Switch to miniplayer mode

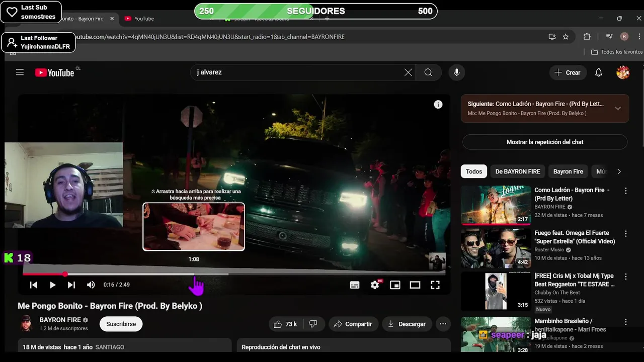(395, 285)
